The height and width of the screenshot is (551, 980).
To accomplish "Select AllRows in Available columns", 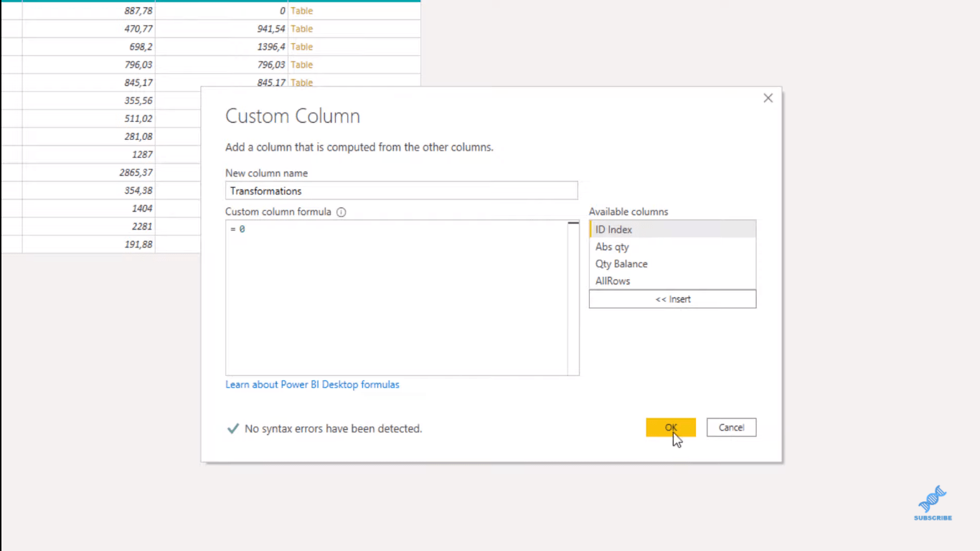I will (672, 281).
